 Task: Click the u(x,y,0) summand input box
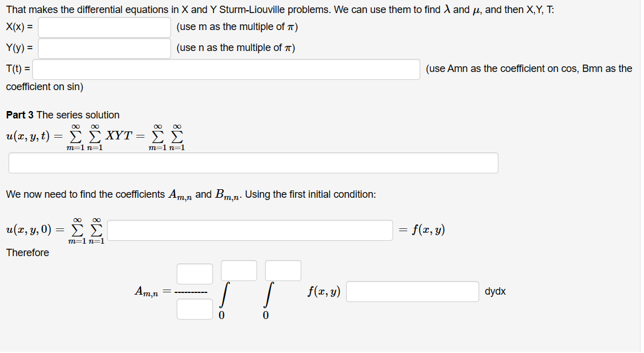250,230
